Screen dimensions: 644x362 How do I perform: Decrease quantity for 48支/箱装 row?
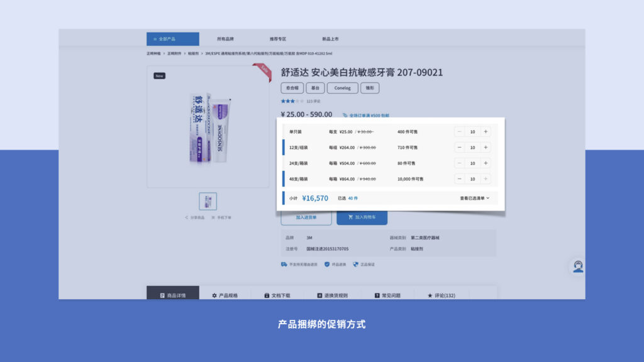point(459,179)
